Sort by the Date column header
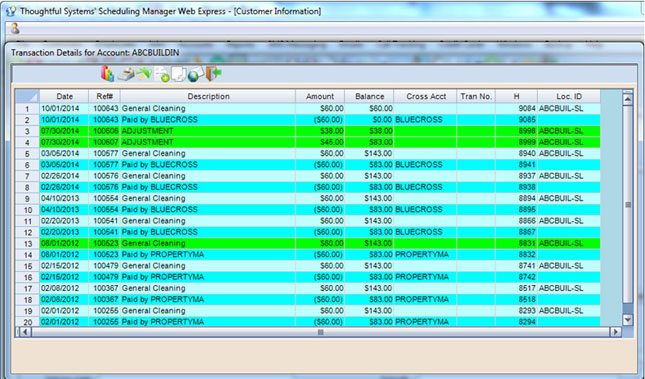This screenshot has height=379, width=645. click(x=64, y=96)
